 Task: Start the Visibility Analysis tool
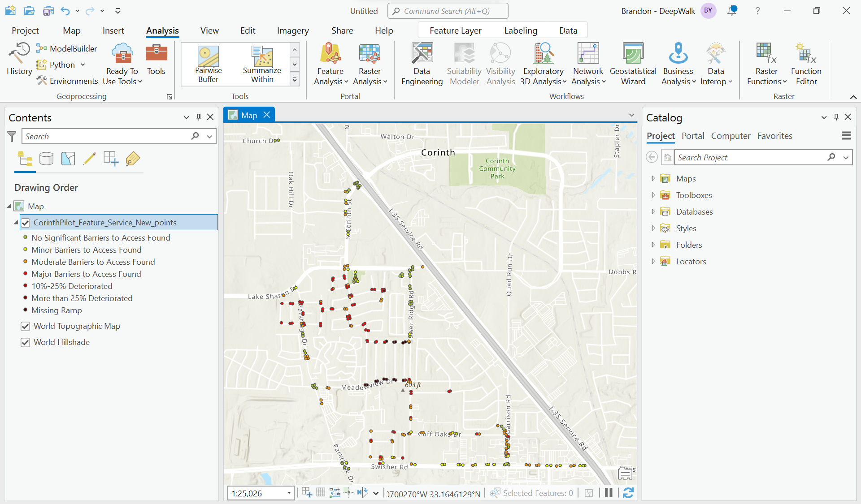tap(500, 63)
